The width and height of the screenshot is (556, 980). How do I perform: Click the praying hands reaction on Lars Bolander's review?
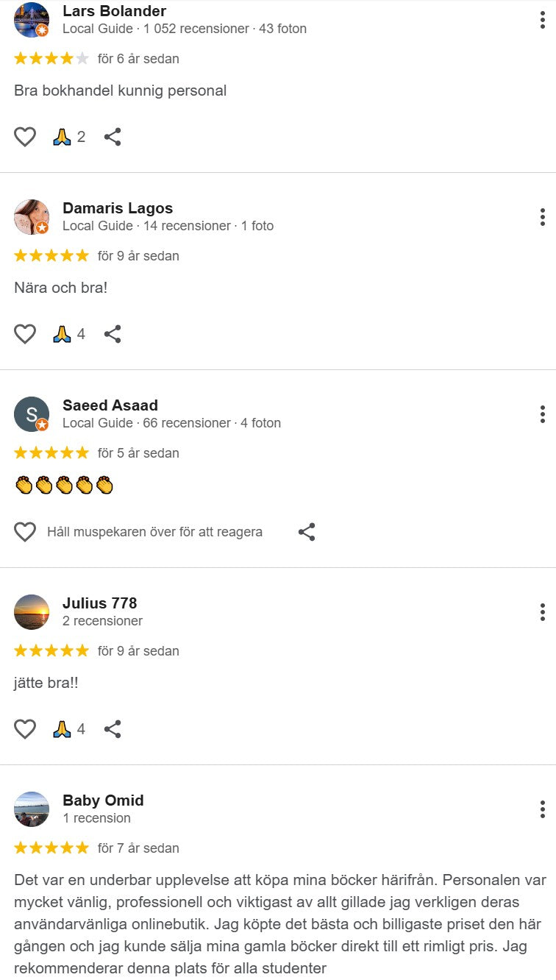click(x=69, y=137)
